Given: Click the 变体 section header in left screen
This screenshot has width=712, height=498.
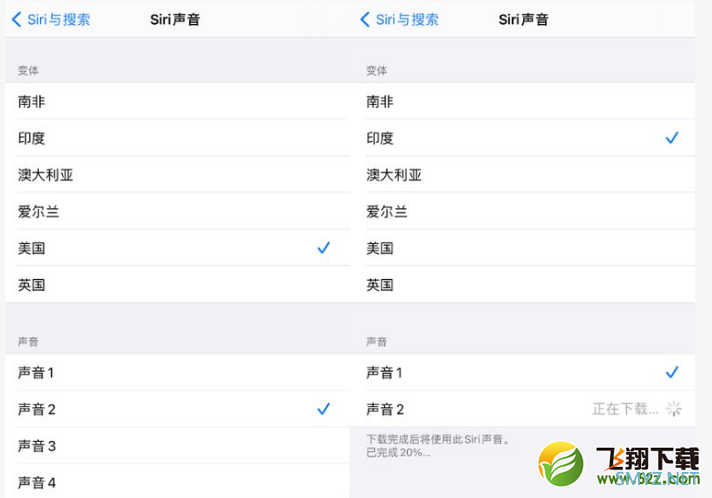Looking at the screenshot, I should coord(28,70).
